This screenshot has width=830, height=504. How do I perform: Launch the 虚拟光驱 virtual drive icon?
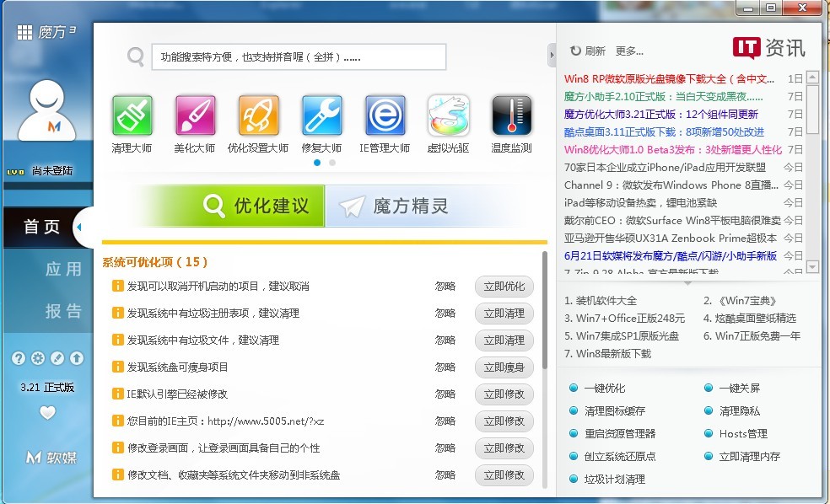[449, 116]
